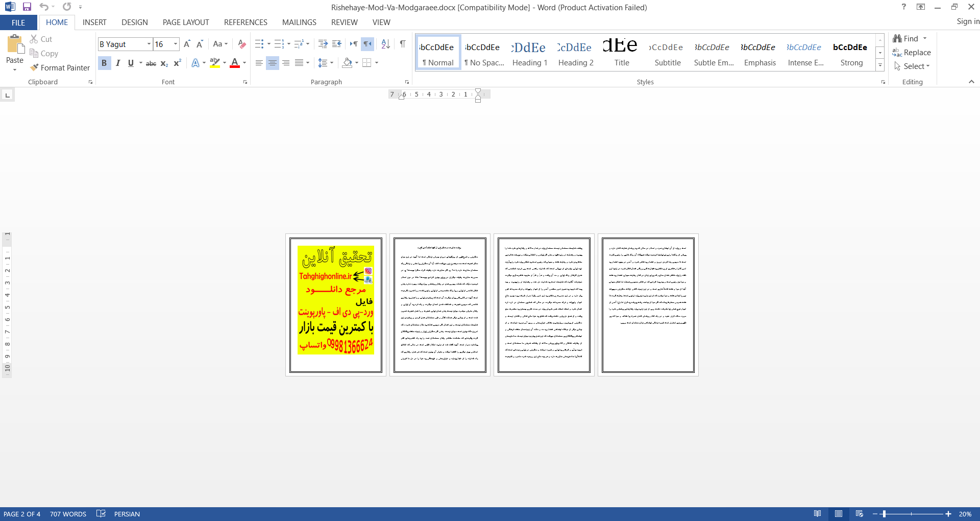Viewport: 980px width, 521px height.
Task: Open Word Help question mark
Action: 904,7
